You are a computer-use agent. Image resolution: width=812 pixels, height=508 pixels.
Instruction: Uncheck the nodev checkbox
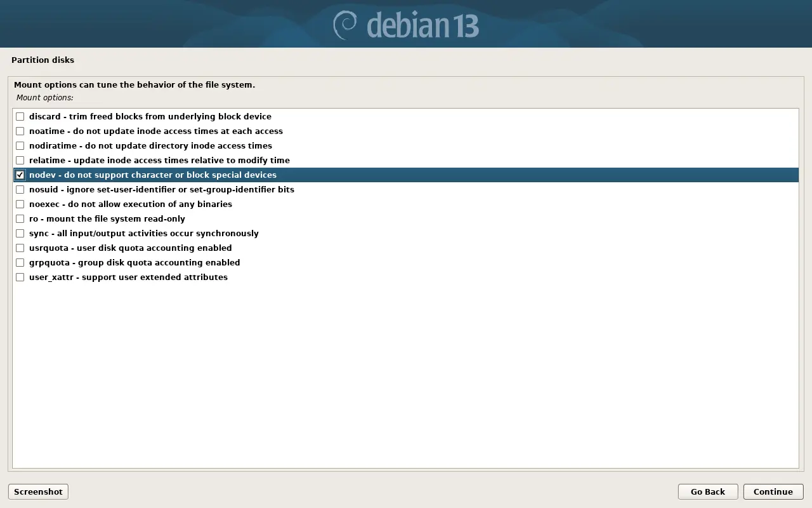(20, 175)
